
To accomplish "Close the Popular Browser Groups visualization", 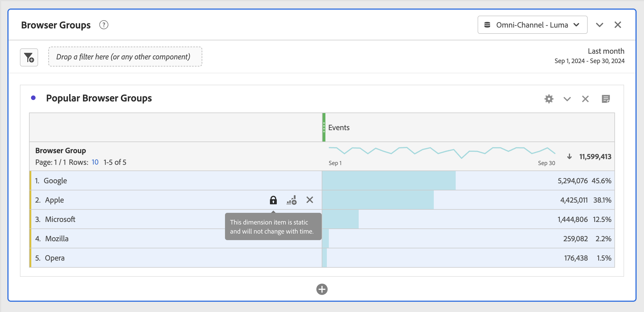I will (585, 99).
